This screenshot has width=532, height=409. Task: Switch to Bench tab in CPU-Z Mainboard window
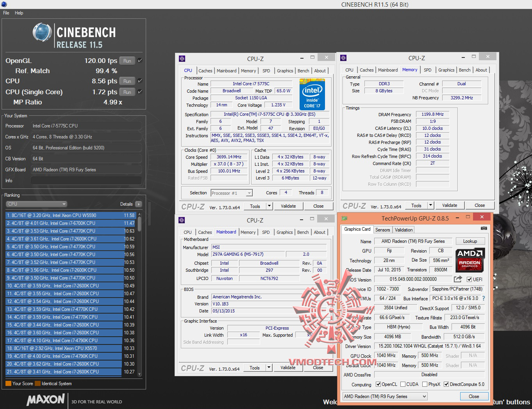point(303,232)
